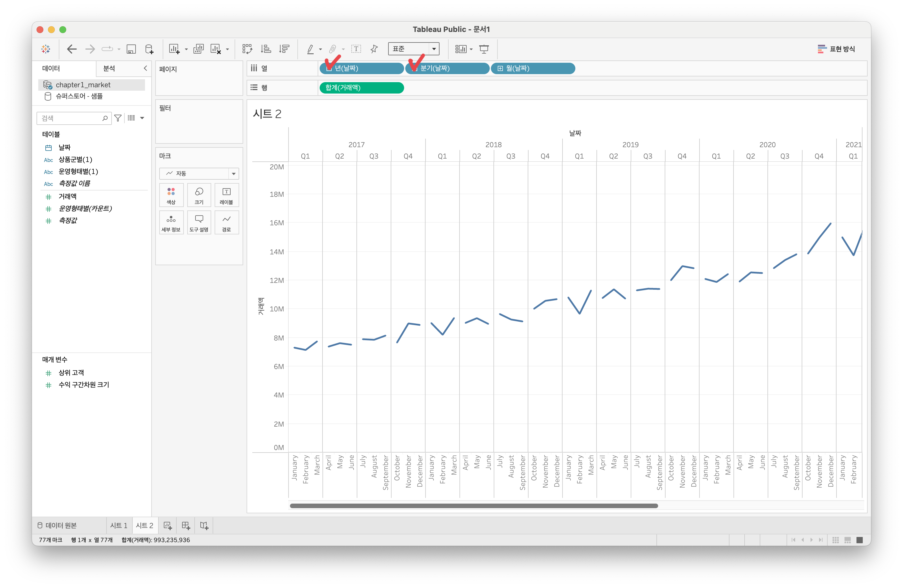Image resolution: width=903 pixels, height=588 pixels.
Task: Switch to filmstrip view
Action: coord(848,540)
